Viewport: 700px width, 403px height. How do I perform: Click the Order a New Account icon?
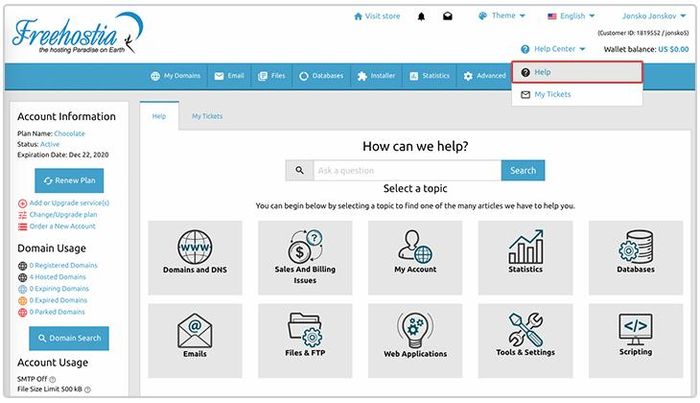[22, 227]
